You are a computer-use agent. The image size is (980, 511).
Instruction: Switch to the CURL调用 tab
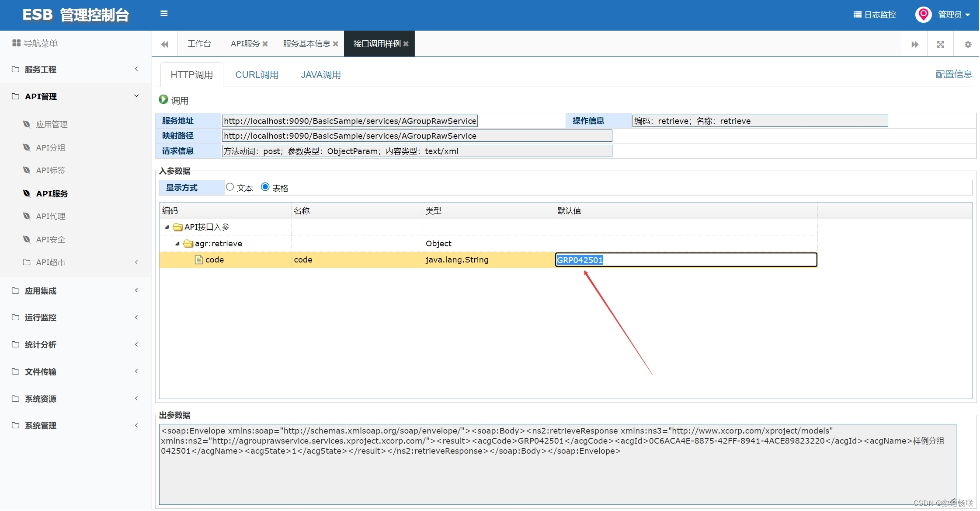[x=257, y=75]
